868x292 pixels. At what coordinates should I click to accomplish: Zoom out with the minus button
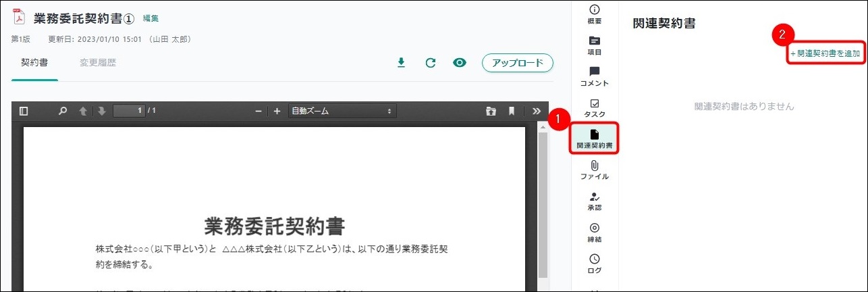coord(258,111)
